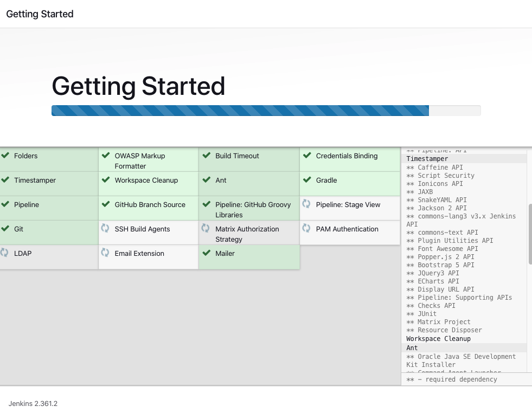
Task: Click the checkmark icon next to Git
Action: [x=5, y=229]
